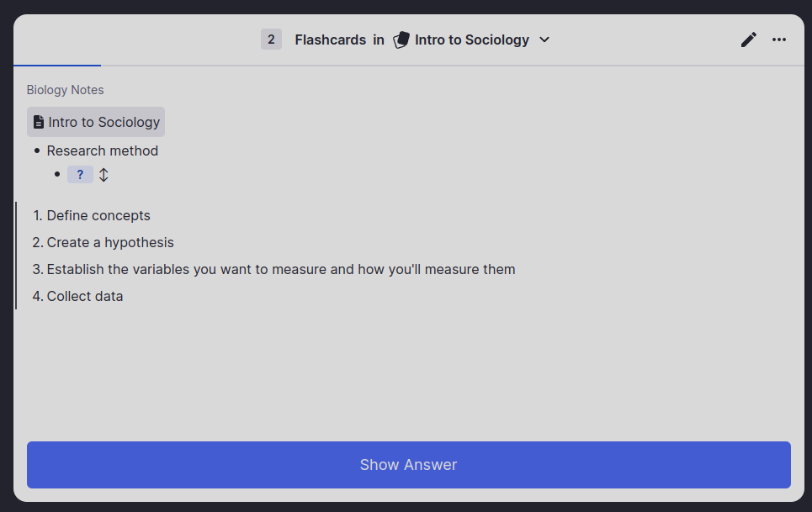Open the three-dot more options menu
Screen dimensions: 812x512
tap(779, 40)
